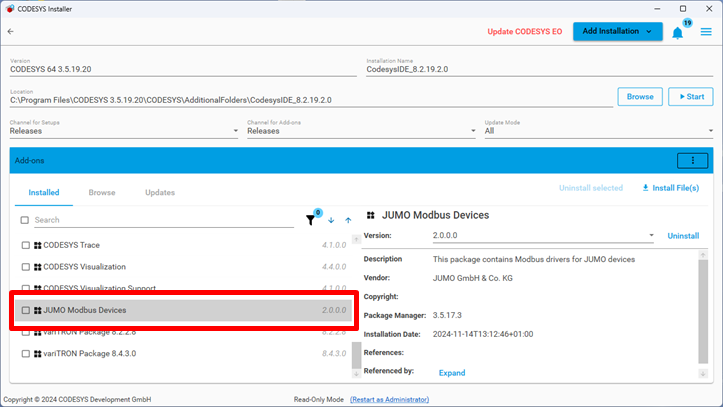Switch to the Updates tab

click(160, 193)
